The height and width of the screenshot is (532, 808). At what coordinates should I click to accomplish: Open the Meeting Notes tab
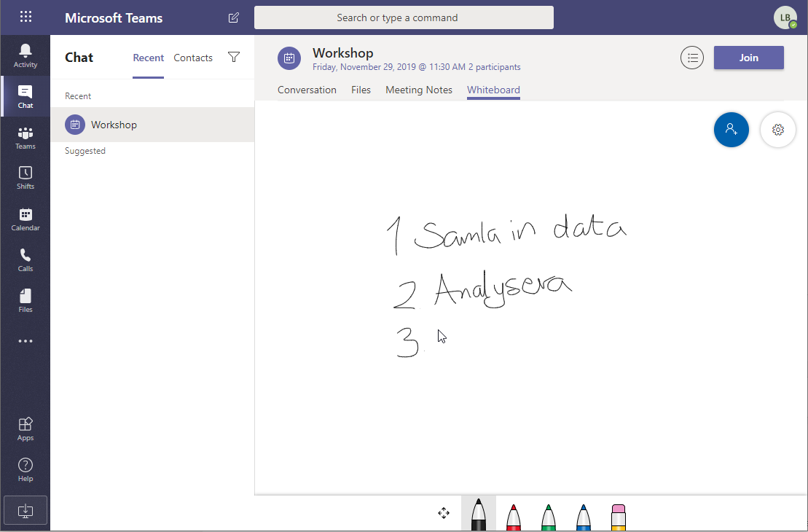(419, 90)
